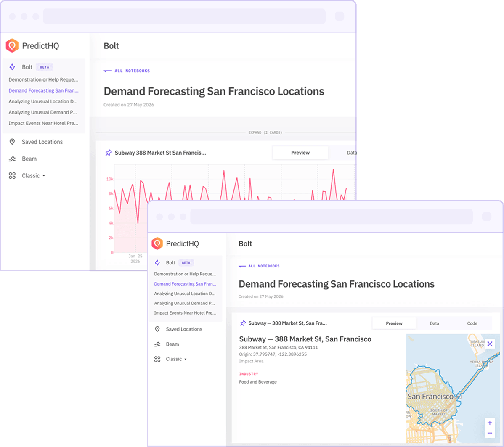Expand the 2 collapsed cards in back window
The width and height of the screenshot is (504, 447).
(x=265, y=132)
